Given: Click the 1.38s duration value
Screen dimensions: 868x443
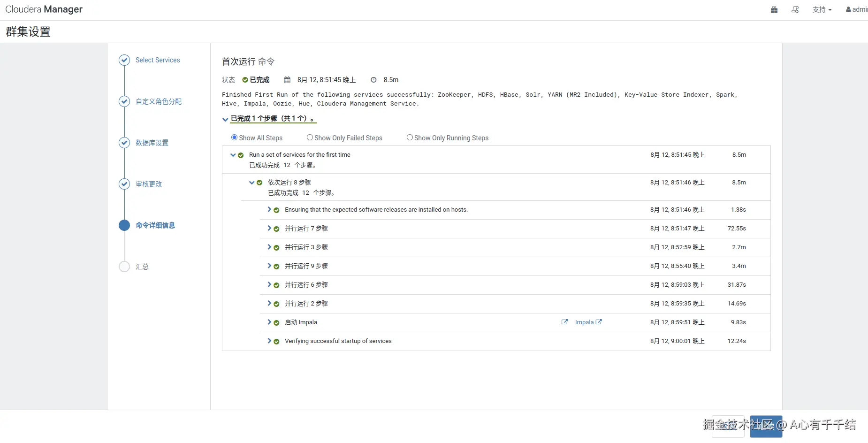Looking at the screenshot, I should 739,210.
